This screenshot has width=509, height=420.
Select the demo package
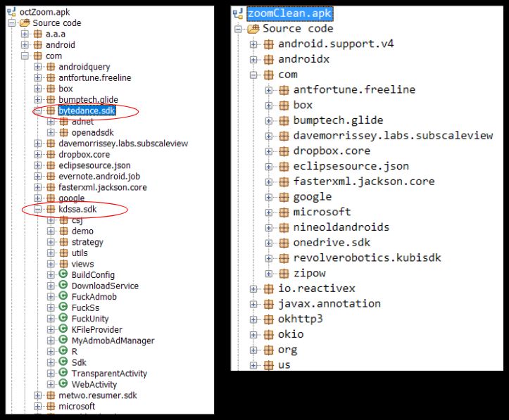pyautogui.click(x=82, y=231)
